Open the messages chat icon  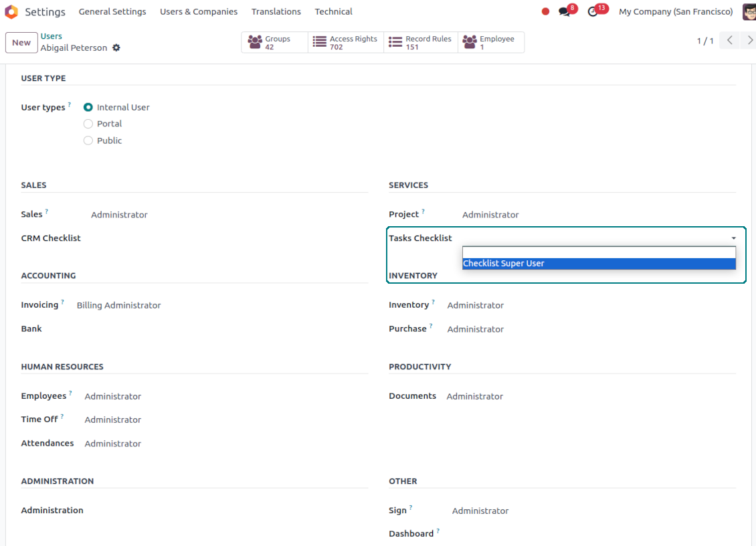(x=565, y=12)
